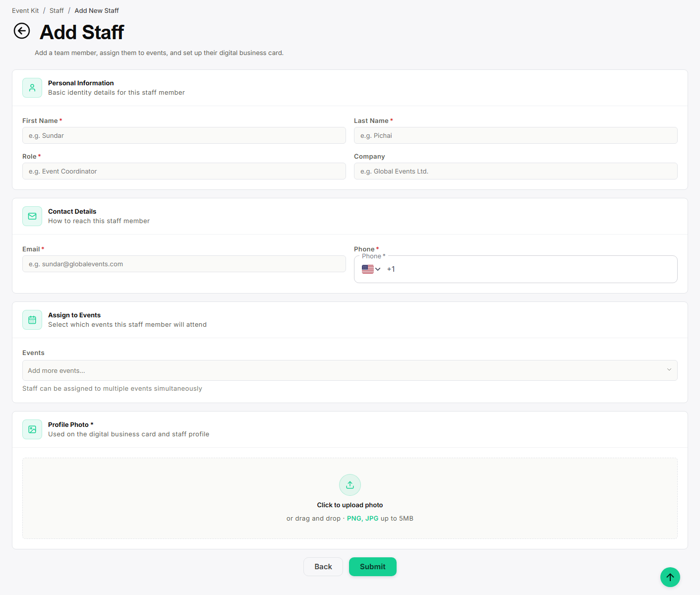Click the 'Add Staff' page title
Image resolution: width=700 pixels, height=595 pixels.
82,32
